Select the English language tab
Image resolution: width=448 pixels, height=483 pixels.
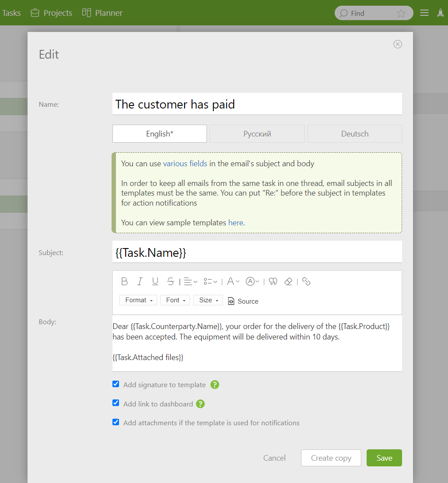[160, 134]
